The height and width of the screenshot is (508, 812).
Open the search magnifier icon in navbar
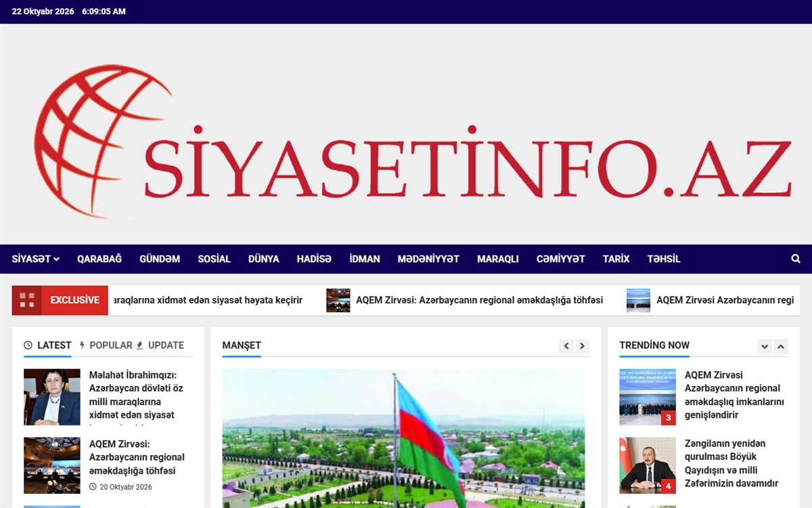[796, 259]
